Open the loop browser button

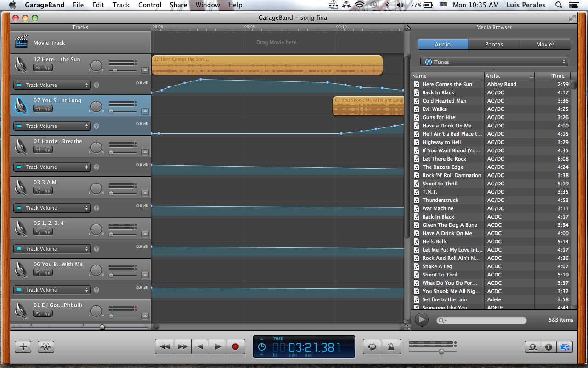[x=533, y=347]
